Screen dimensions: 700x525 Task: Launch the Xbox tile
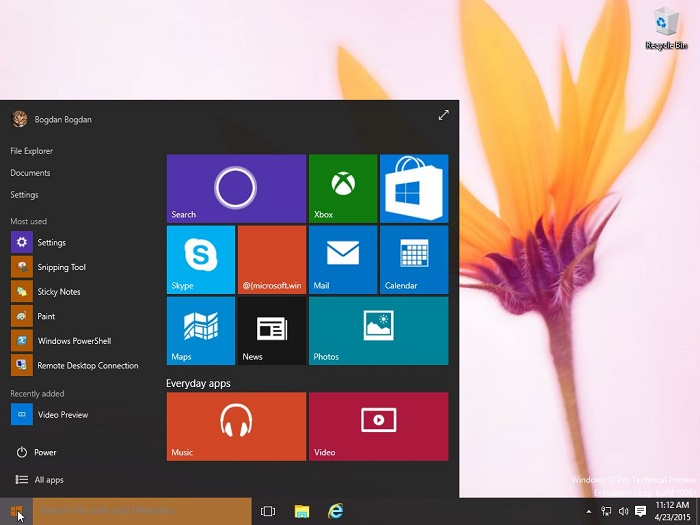pos(343,188)
